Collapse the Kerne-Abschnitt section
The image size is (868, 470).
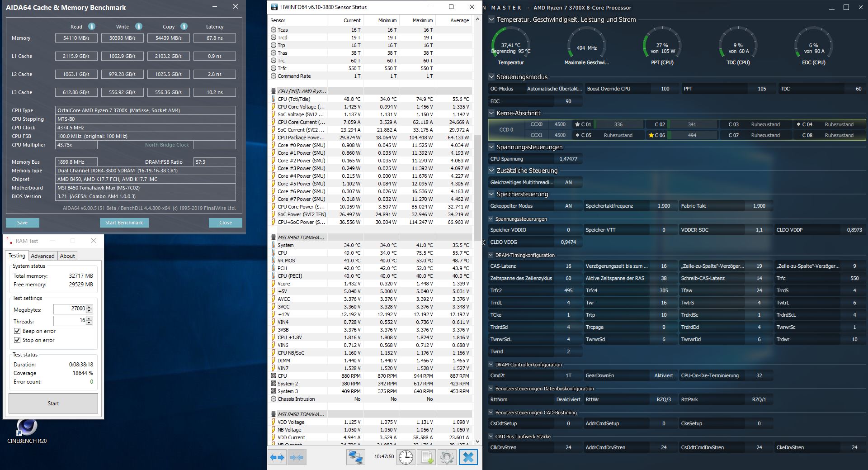(x=492, y=113)
